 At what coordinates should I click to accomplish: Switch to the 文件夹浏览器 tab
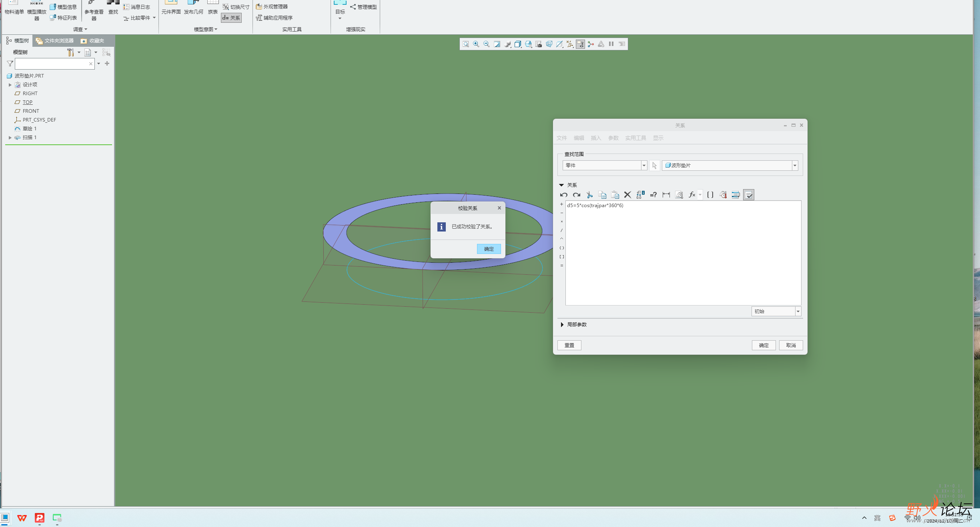(x=55, y=41)
